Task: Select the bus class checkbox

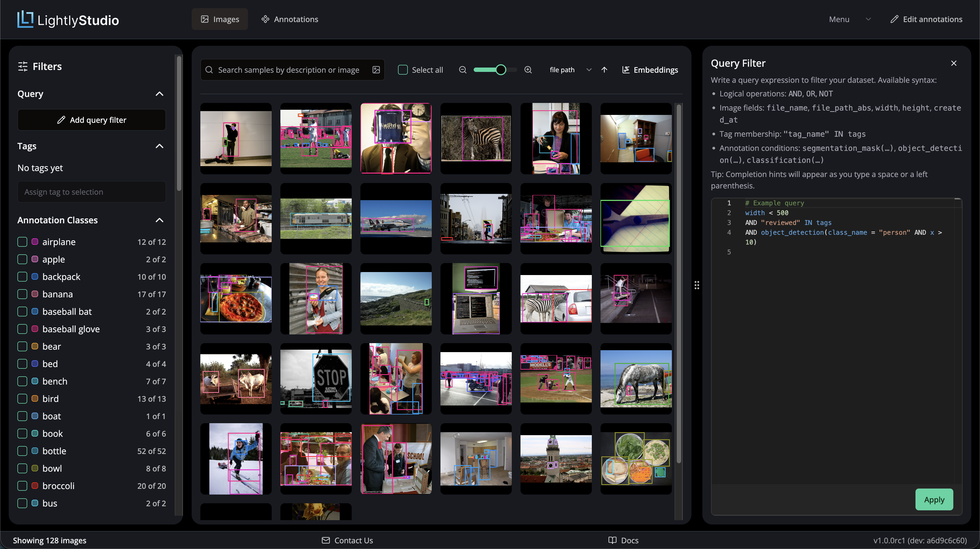Action: [22, 503]
